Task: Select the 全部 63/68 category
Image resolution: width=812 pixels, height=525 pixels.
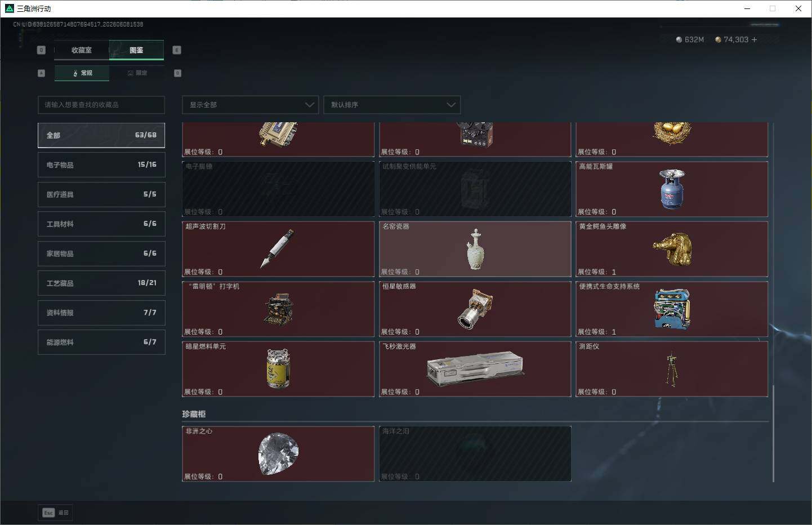Action: click(101, 135)
